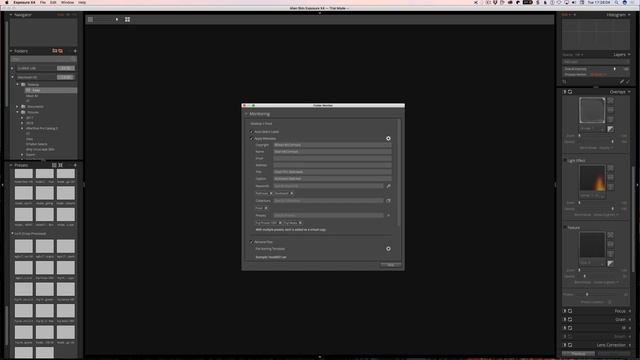Click the Caption input field
Viewport: 640px width, 360px height.
coord(332,179)
